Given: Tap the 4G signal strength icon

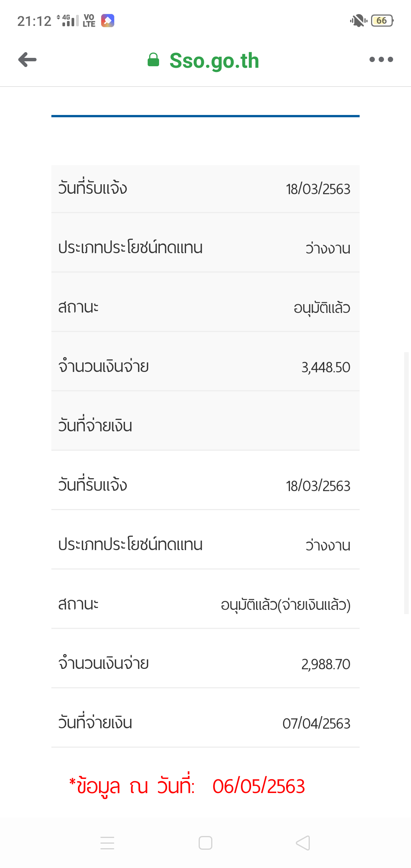Looking at the screenshot, I should (68, 21).
